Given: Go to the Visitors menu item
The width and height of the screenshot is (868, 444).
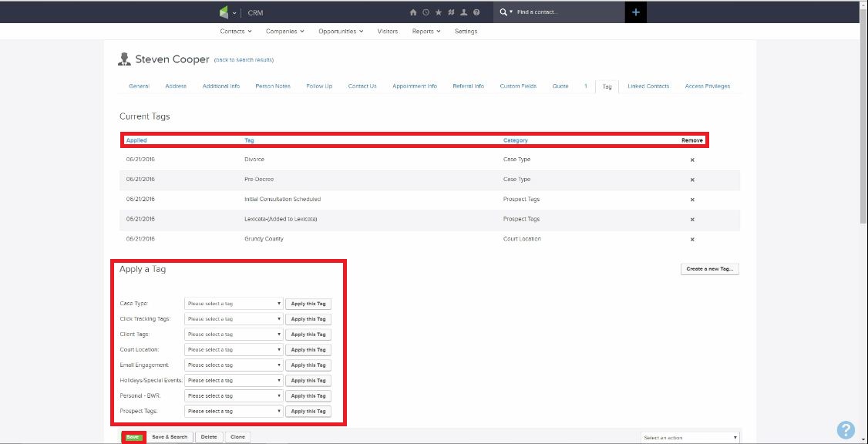Looking at the screenshot, I should 388,32.
